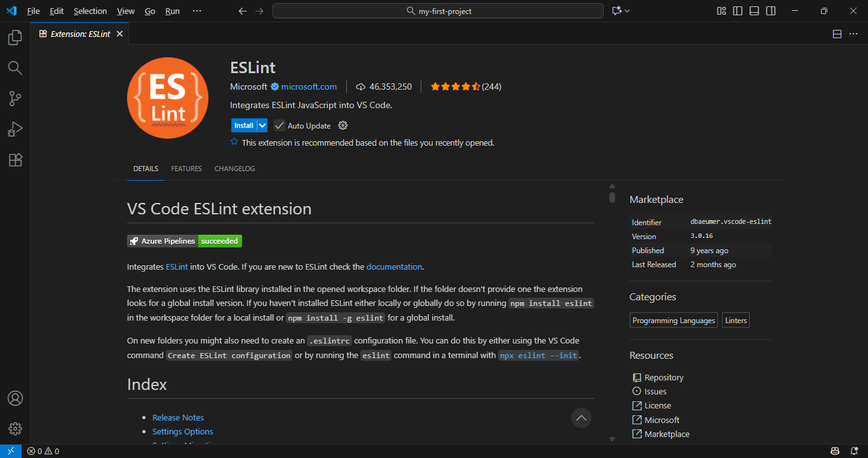Screen dimensions: 868x458
Task: Open the Explorer view
Action: pyautogui.click(x=15, y=38)
